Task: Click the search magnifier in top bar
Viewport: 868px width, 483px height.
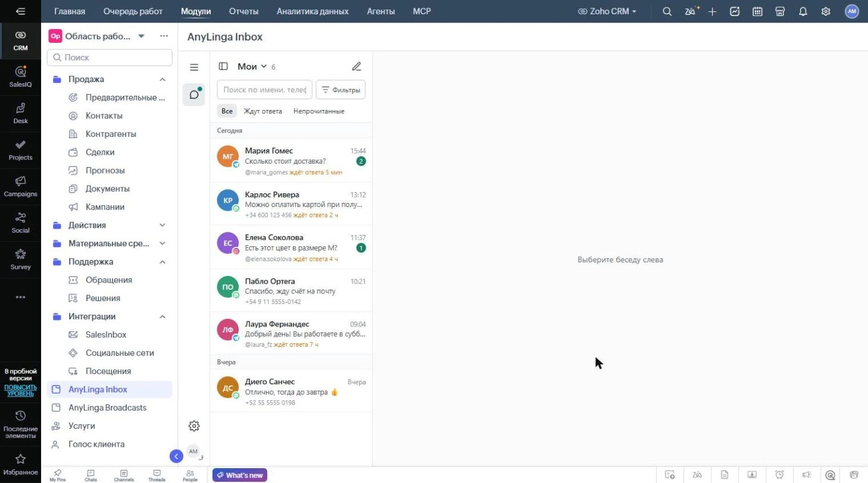Action: [x=667, y=11]
